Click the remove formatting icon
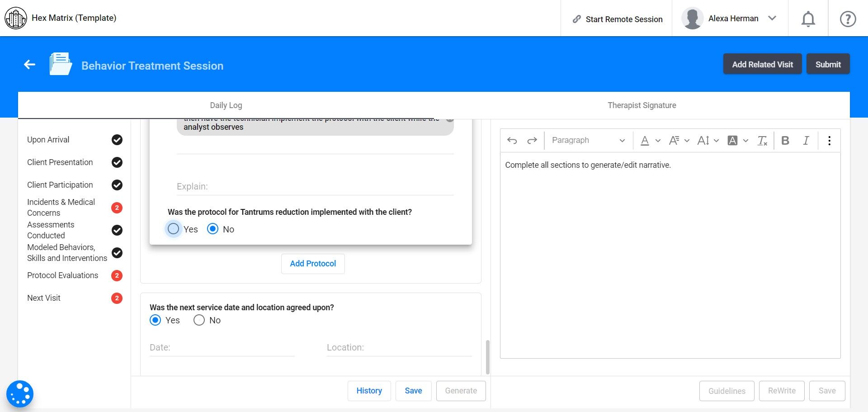 [x=762, y=141]
